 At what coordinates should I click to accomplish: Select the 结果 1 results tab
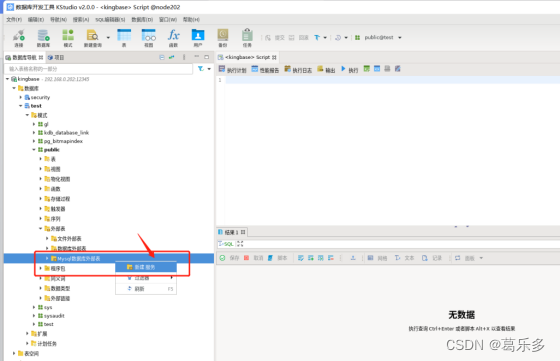[x=231, y=232]
